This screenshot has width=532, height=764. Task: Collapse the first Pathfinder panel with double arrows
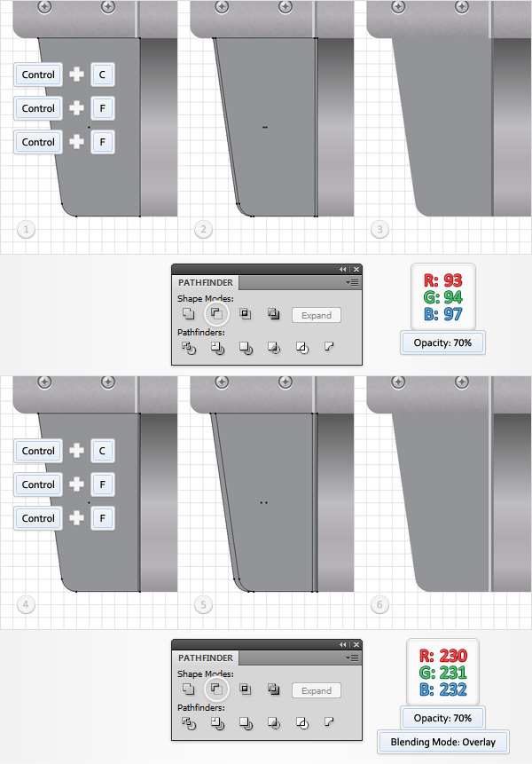(343, 269)
